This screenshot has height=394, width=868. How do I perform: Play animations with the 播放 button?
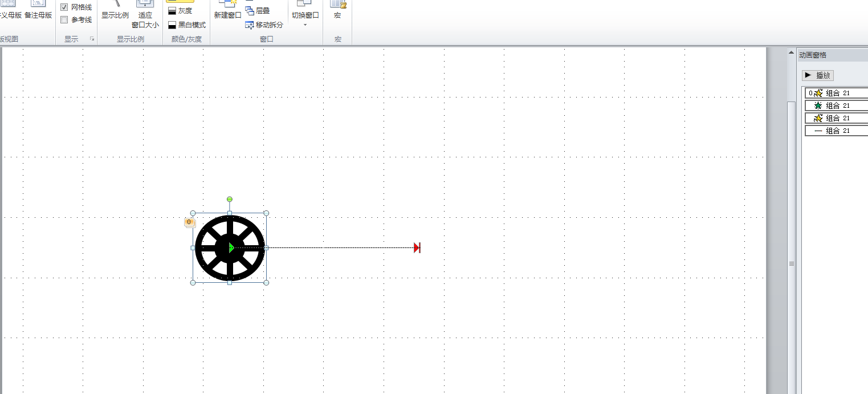click(x=818, y=75)
